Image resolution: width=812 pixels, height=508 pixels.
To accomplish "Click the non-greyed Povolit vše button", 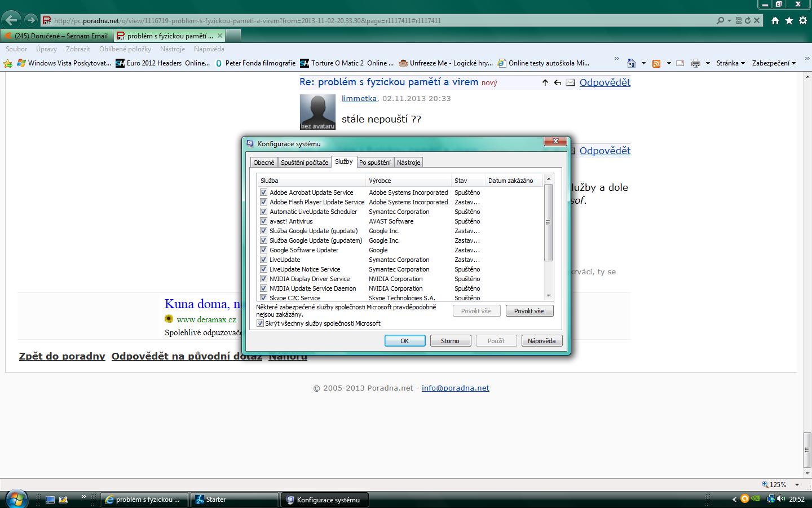I will (x=529, y=311).
